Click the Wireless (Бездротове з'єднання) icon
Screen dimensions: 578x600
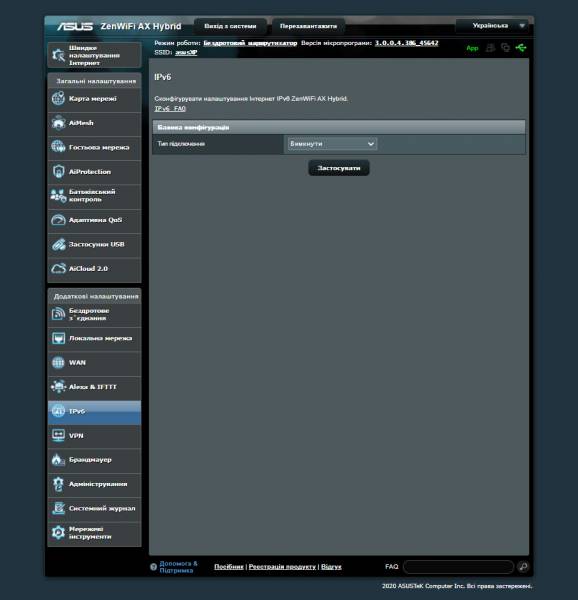58,314
